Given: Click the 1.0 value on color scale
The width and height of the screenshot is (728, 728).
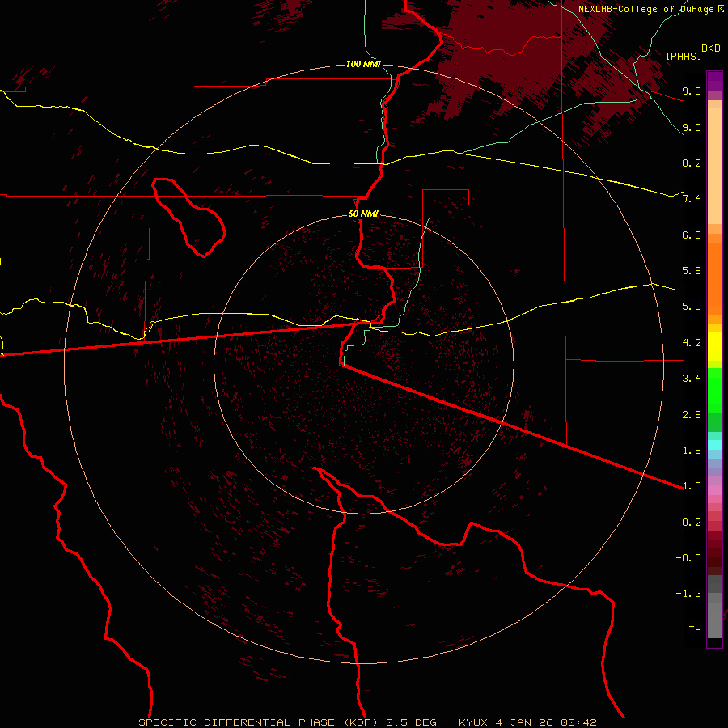Looking at the screenshot, I should pos(692,486).
